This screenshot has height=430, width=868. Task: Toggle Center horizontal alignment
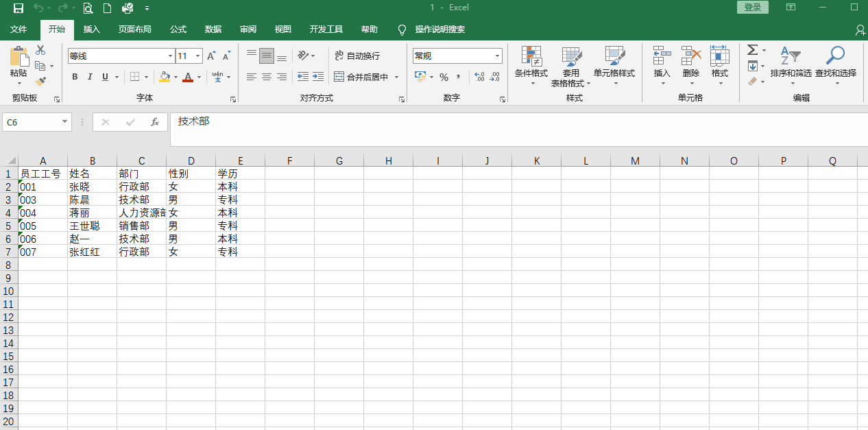tap(267, 77)
